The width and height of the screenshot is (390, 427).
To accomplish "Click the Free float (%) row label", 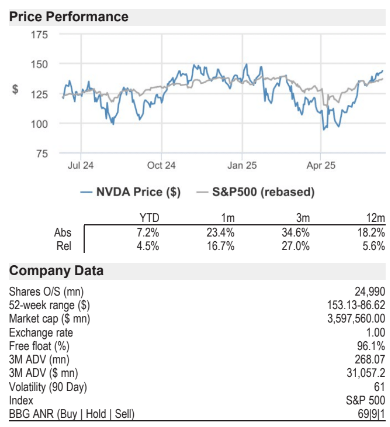I will [39, 346].
